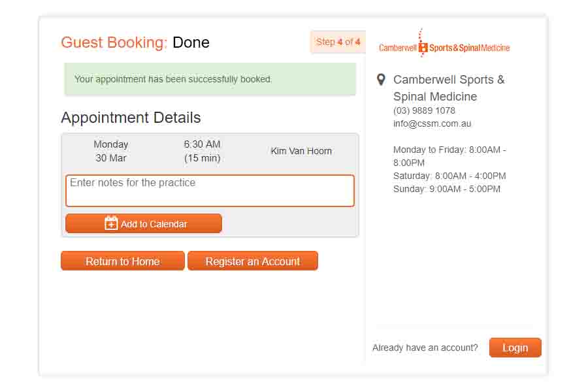Click the Login button

point(515,348)
